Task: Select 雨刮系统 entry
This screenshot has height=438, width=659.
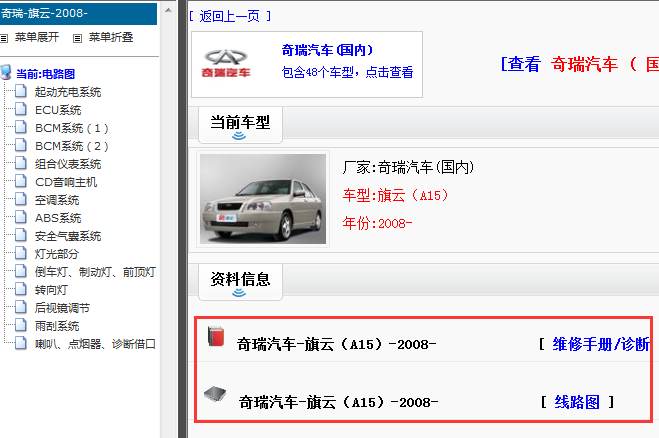Action: [x=57, y=327]
